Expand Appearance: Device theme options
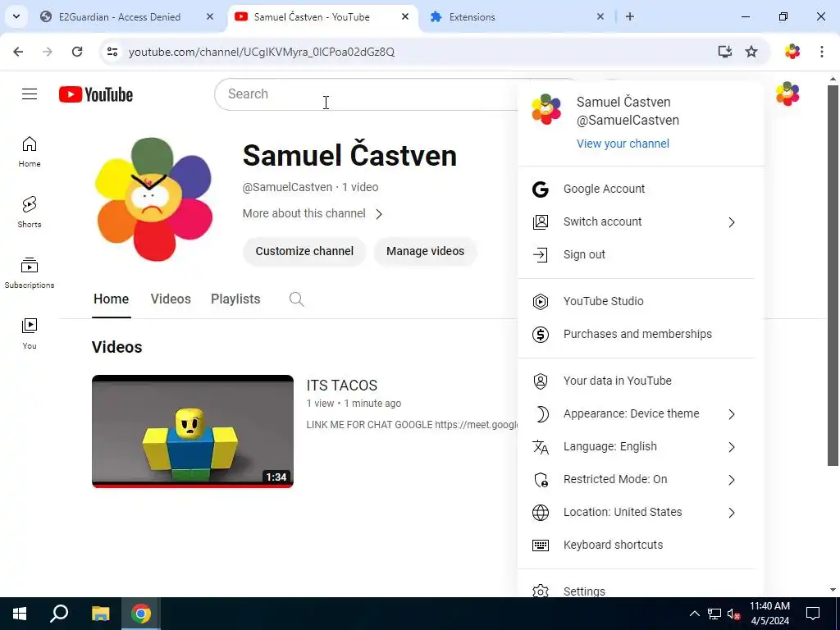The height and width of the screenshot is (630, 840). click(x=636, y=413)
